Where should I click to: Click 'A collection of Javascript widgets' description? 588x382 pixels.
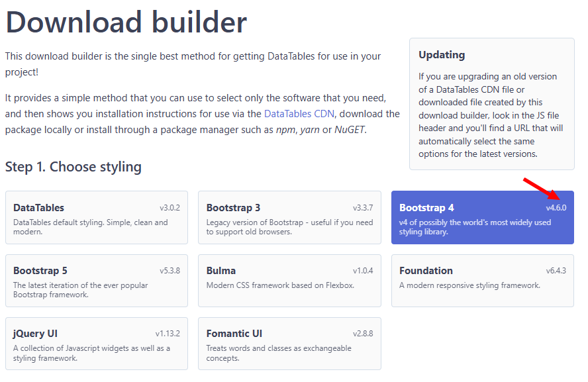91,353
